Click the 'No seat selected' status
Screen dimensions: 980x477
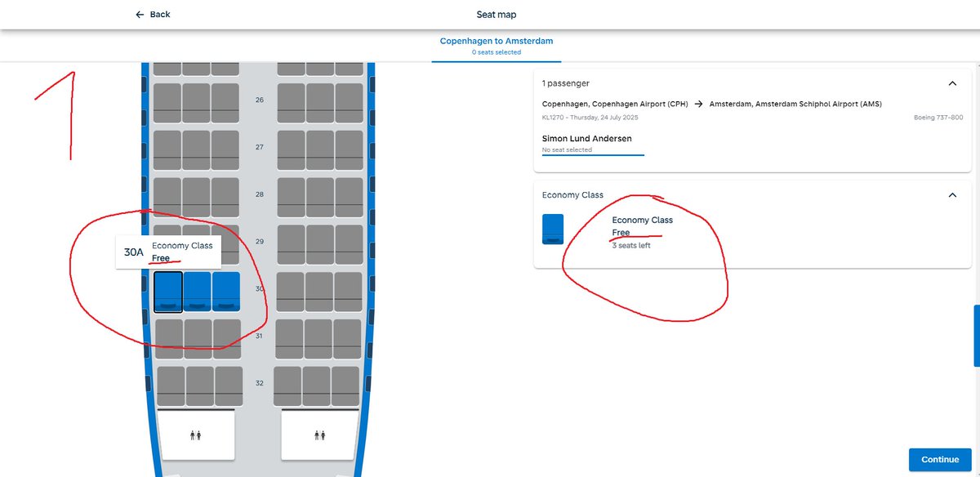coord(567,150)
